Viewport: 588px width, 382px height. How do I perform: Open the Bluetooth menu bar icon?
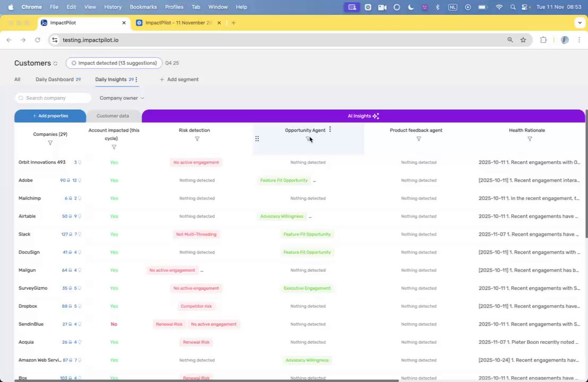click(x=437, y=7)
